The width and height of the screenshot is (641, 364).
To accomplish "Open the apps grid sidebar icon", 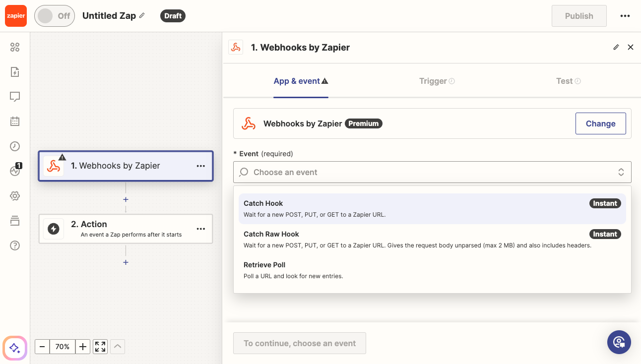I will [x=15, y=47].
